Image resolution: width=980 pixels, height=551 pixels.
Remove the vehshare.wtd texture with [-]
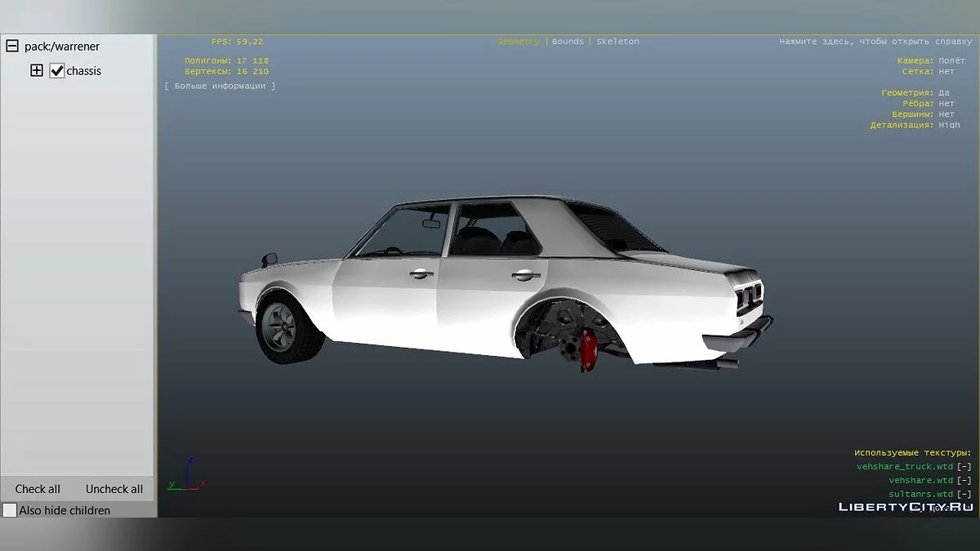(x=964, y=481)
